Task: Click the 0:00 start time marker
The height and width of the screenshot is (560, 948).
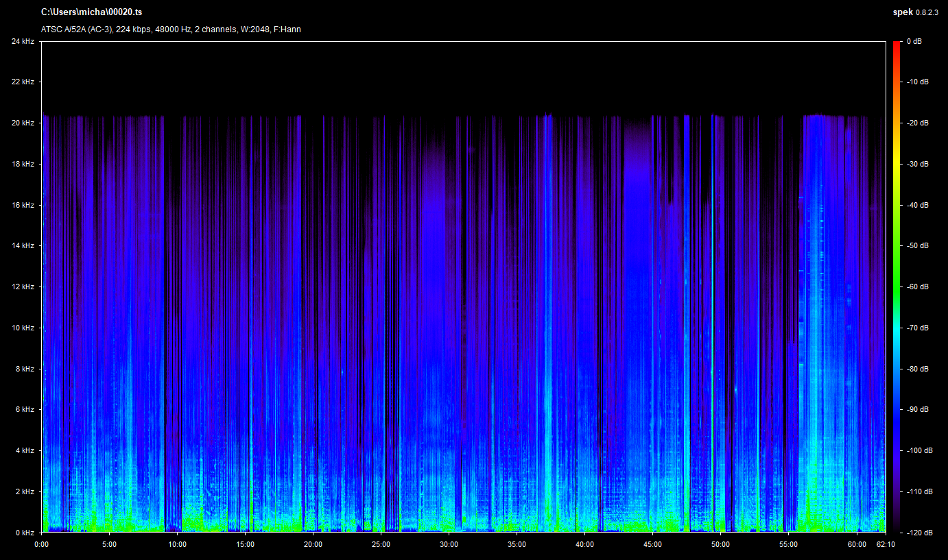Action: [41, 545]
